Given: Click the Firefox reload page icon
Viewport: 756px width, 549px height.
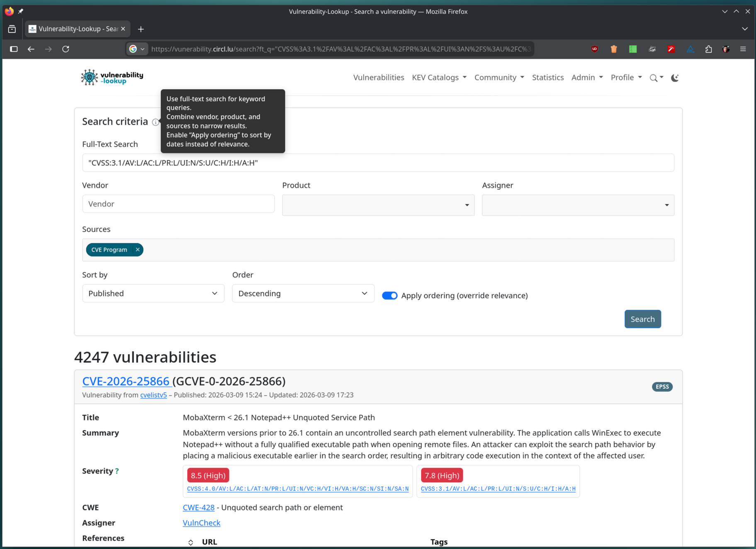Looking at the screenshot, I should 66,49.
